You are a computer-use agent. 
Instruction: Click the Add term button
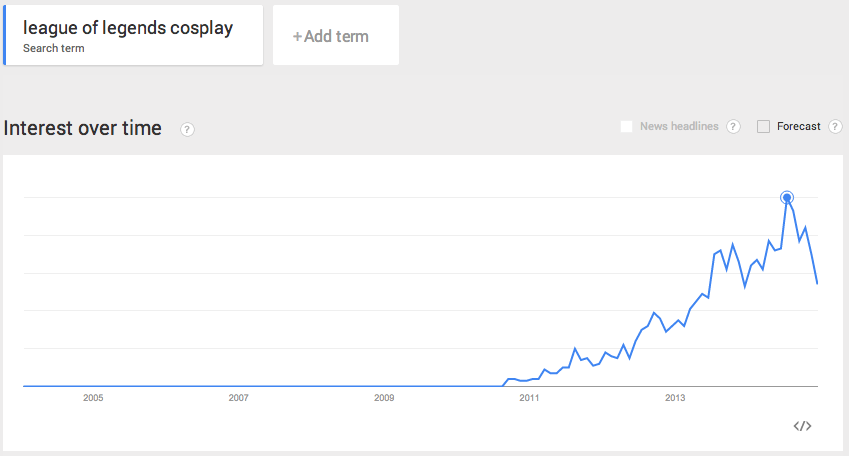pyautogui.click(x=336, y=36)
